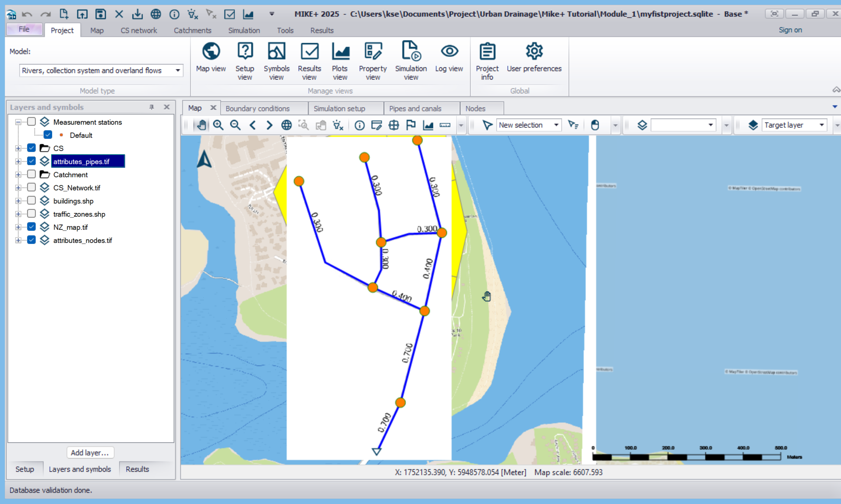Expand the CS layer group
841x504 pixels.
[x=18, y=148]
